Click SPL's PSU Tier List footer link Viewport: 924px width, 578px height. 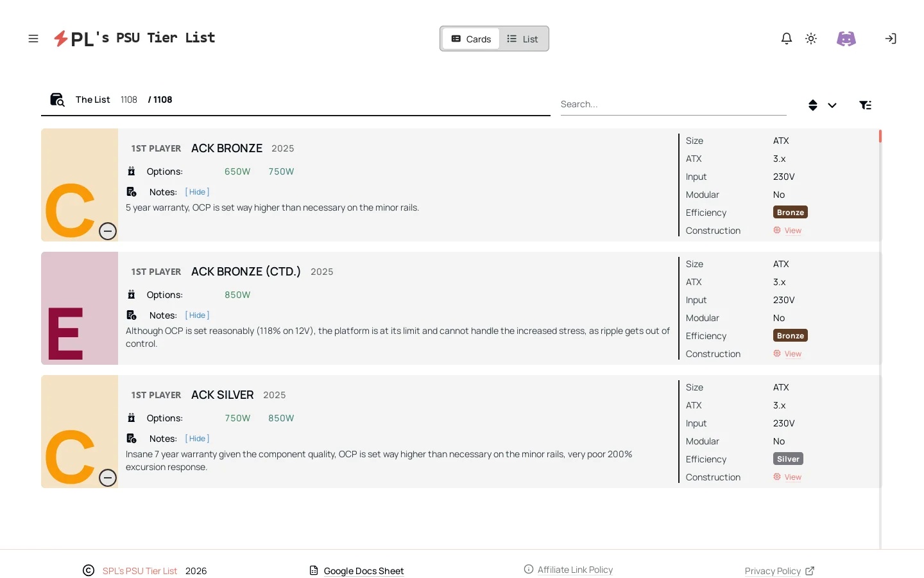click(140, 571)
